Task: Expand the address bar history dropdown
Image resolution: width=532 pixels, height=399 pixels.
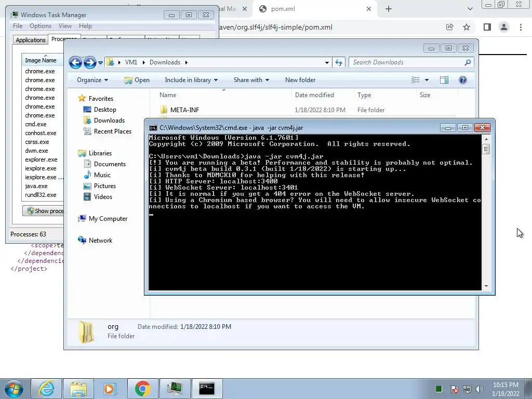Action: click(327, 63)
